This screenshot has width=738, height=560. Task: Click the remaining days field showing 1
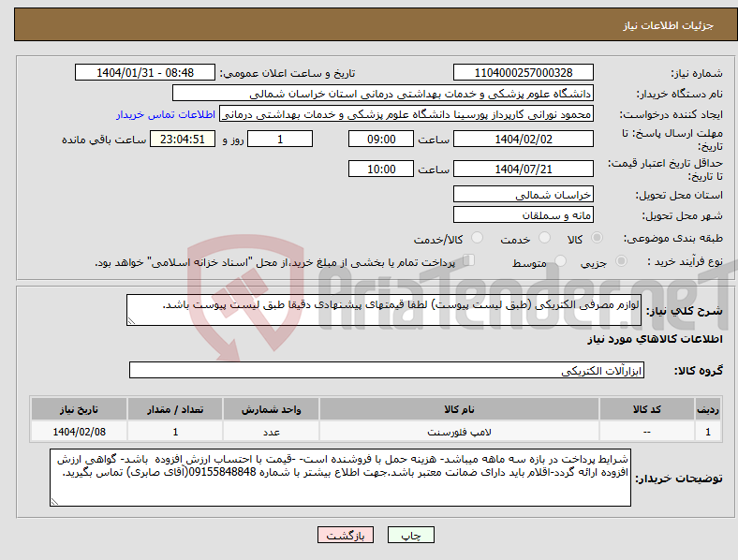280,140
